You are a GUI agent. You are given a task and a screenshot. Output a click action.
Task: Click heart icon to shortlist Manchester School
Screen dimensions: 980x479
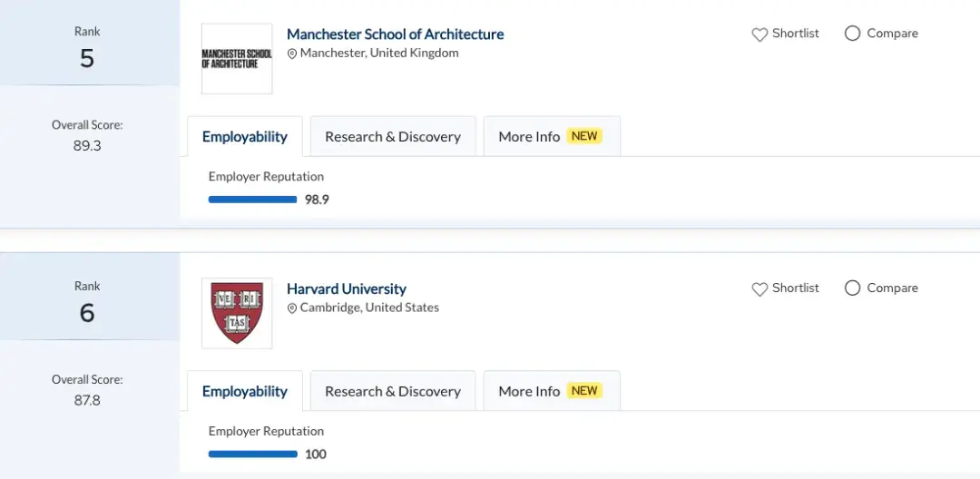coord(759,34)
